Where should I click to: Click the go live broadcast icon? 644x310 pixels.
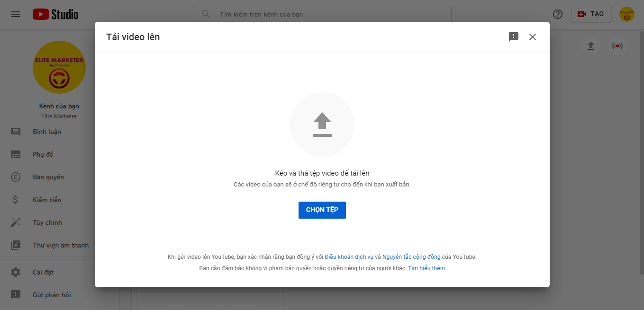pos(617,46)
